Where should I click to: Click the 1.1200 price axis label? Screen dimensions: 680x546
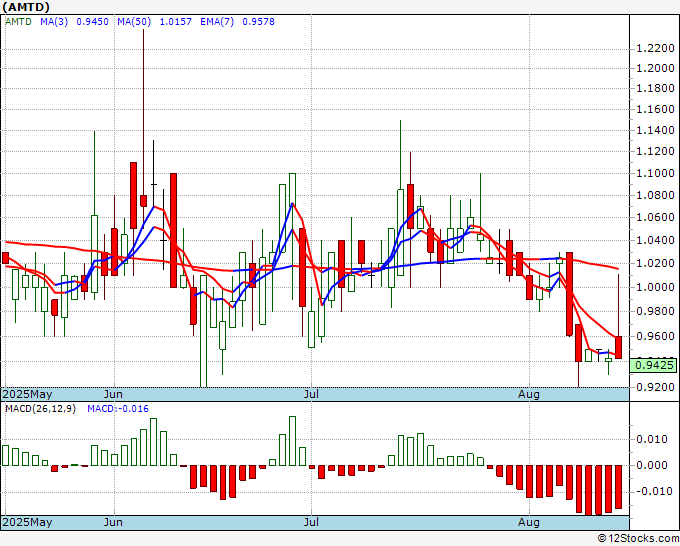[x=655, y=151]
